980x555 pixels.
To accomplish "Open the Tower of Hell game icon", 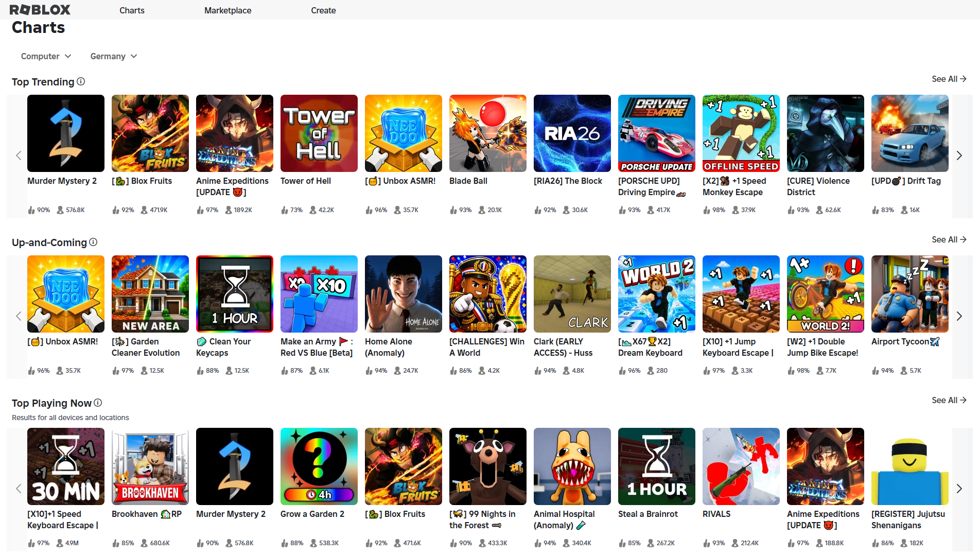I will 319,133.
